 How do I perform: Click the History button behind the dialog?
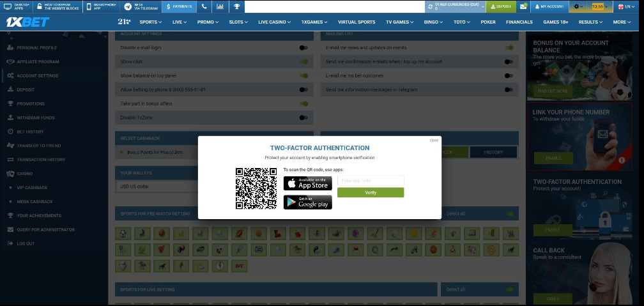coord(493,152)
